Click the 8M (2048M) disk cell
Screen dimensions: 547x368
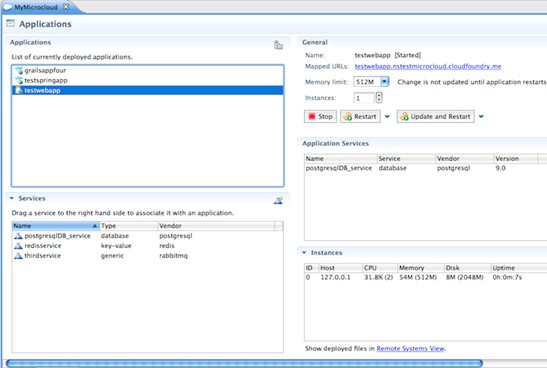tap(465, 278)
